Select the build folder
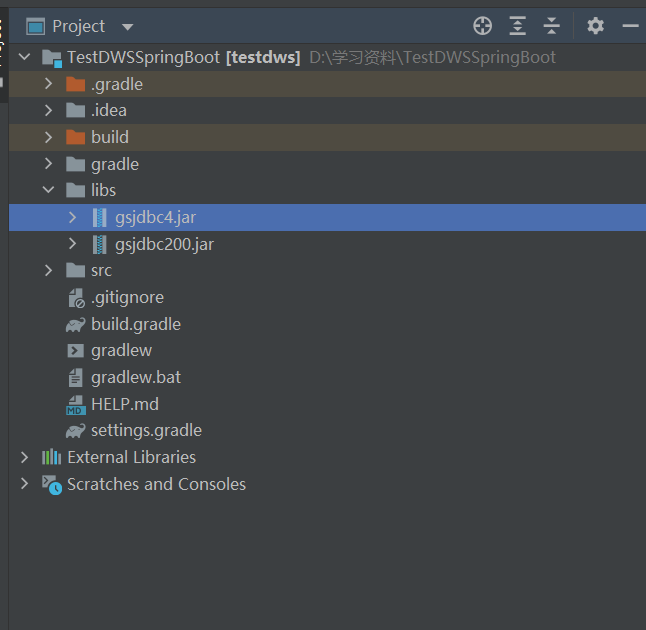 point(109,137)
